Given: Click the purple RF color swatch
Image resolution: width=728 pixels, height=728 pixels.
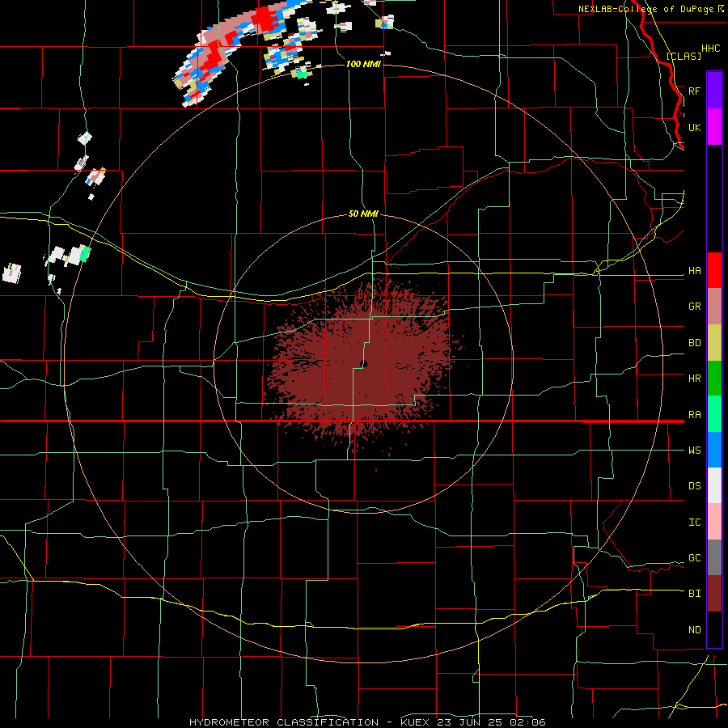Looking at the screenshot, I should click(x=714, y=91).
